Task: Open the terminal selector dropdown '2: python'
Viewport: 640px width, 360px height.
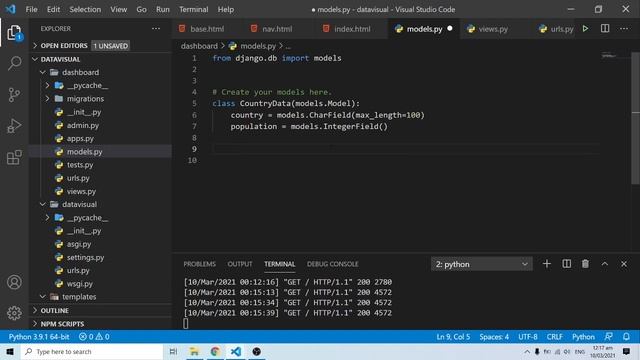Action: [x=482, y=264]
